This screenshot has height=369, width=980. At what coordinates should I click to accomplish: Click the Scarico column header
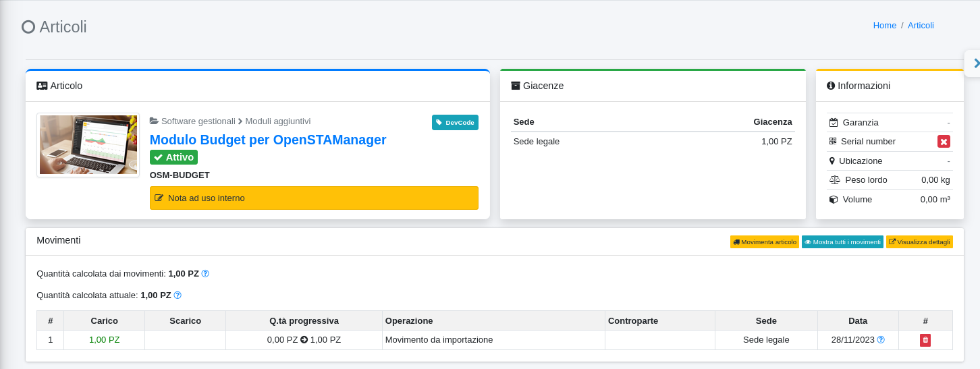186,320
